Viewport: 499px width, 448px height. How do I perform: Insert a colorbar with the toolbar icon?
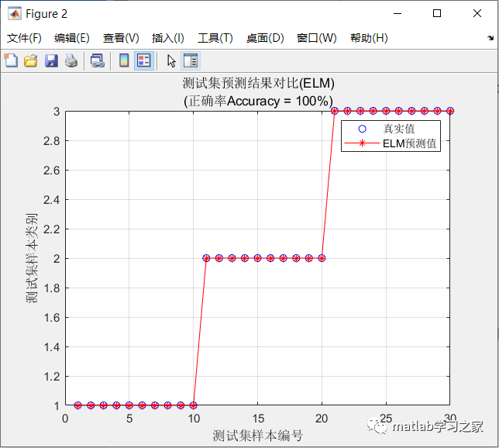(124, 60)
